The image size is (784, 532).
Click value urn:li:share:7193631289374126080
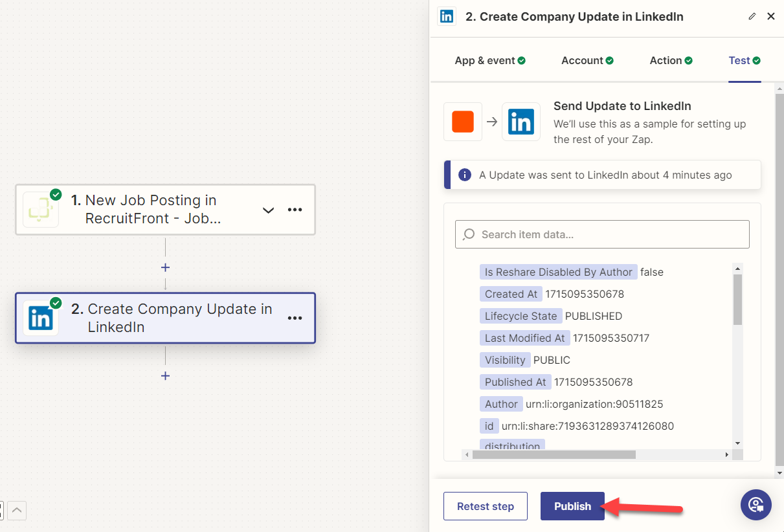(588, 426)
